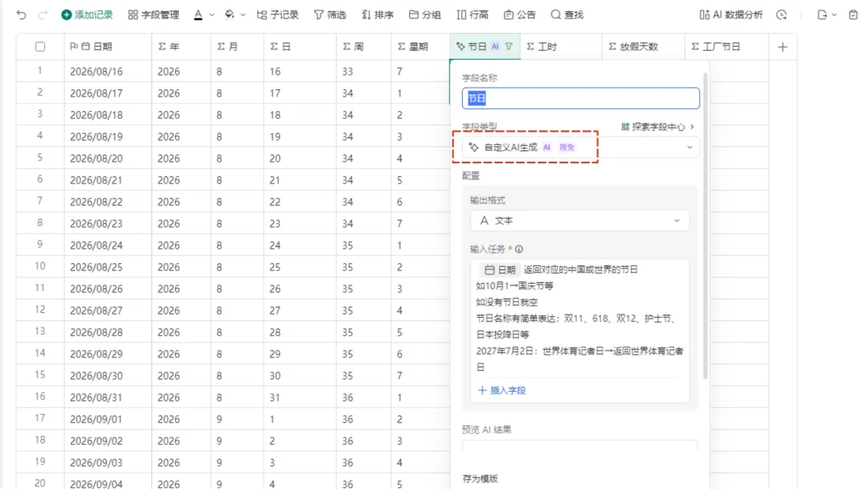This screenshot has height=489, width=868.
Task: Click the 字段名称 input field
Action: [581, 98]
